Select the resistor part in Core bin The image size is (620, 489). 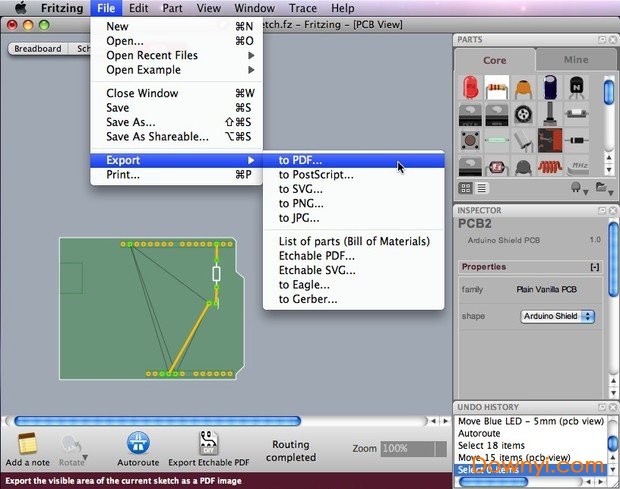click(x=496, y=88)
